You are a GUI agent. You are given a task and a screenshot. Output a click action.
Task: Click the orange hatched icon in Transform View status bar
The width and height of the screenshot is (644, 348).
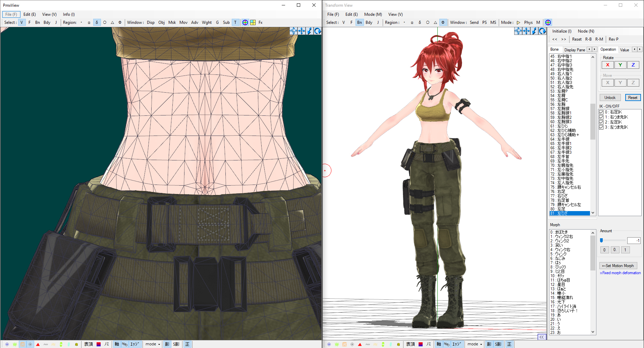click(x=344, y=344)
